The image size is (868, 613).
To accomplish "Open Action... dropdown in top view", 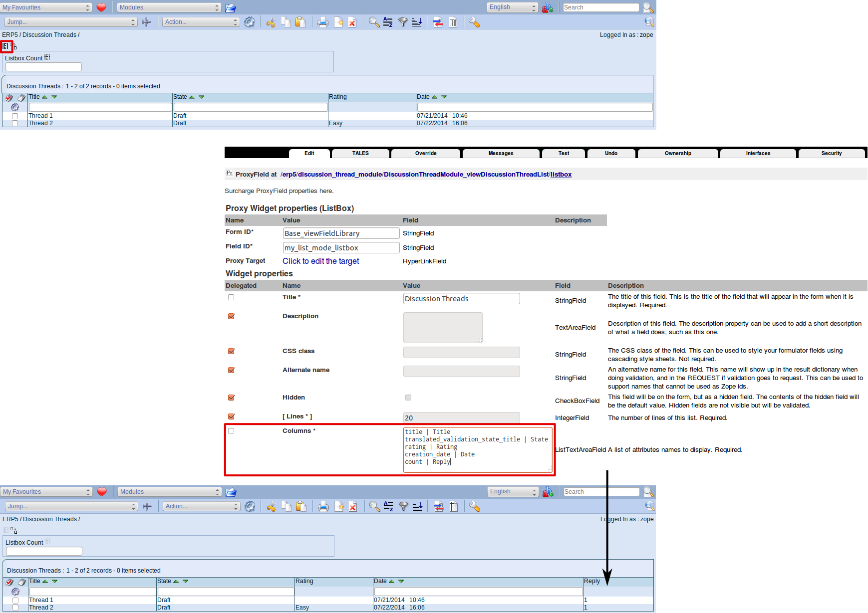I will (201, 22).
